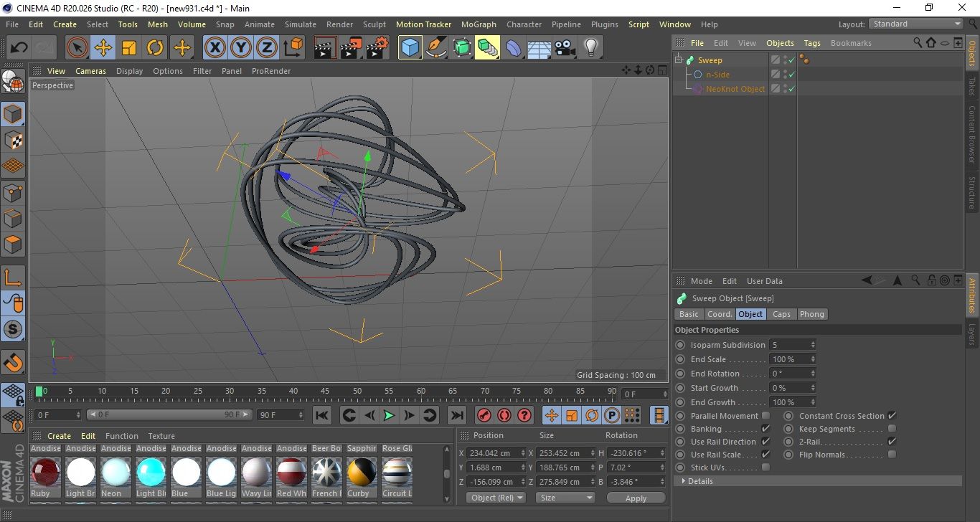This screenshot has width=980, height=522.
Task: Click Make Editable icon in left toolbar
Action: (x=13, y=82)
